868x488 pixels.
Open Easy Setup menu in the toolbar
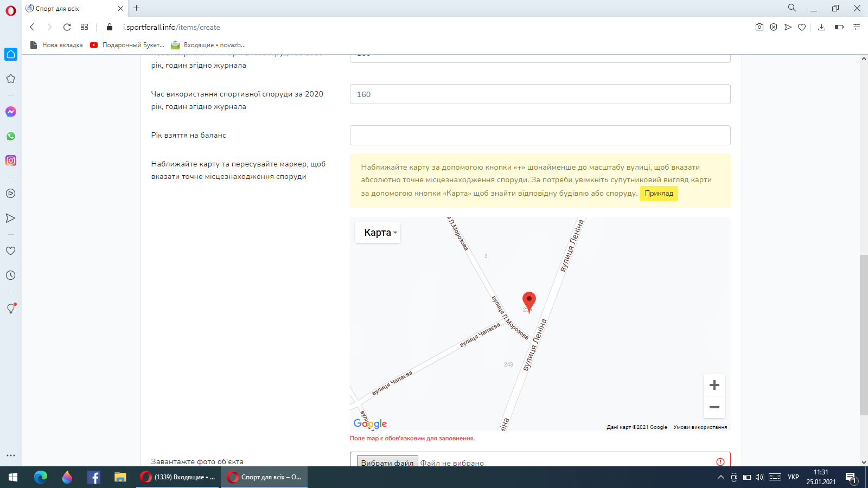(x=857, y=27)
